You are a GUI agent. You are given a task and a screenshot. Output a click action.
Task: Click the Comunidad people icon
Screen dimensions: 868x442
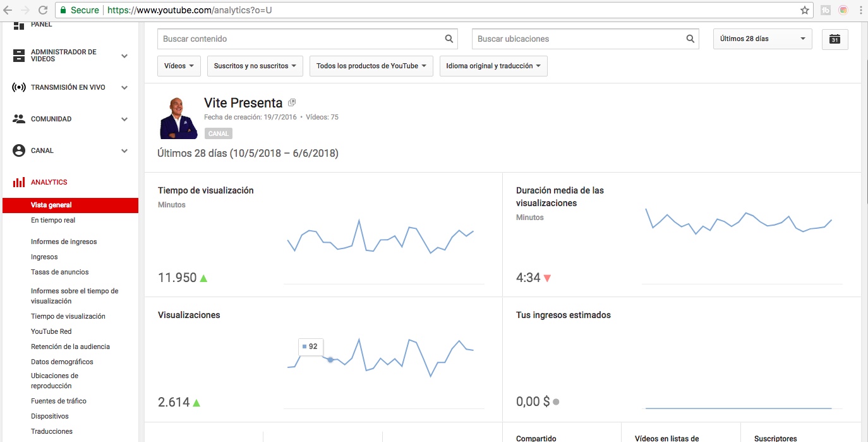tap(19, 119)
